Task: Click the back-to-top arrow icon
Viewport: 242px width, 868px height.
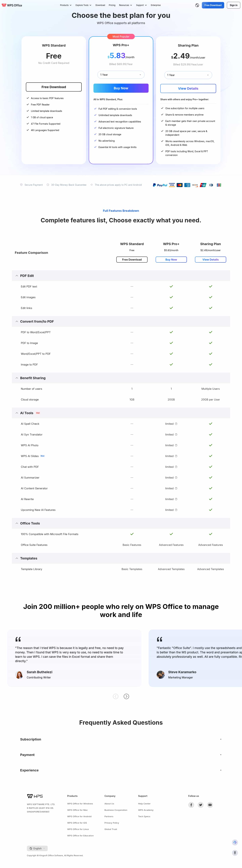Action: tap(235, 853)
